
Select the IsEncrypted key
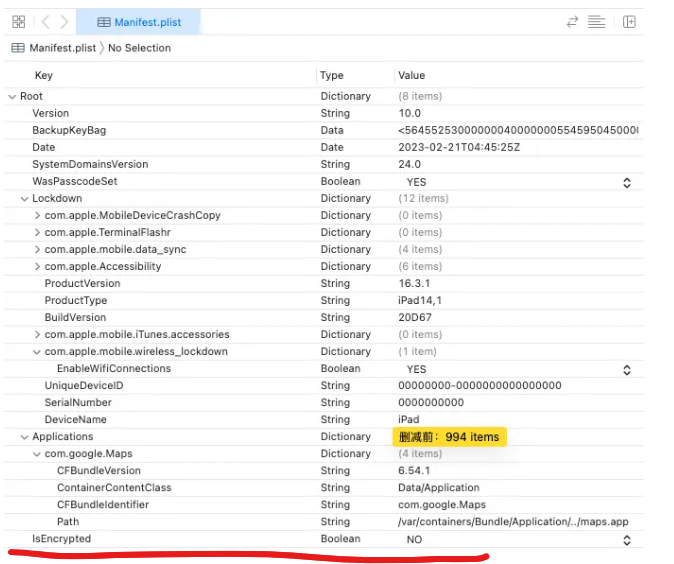(61, 539)
